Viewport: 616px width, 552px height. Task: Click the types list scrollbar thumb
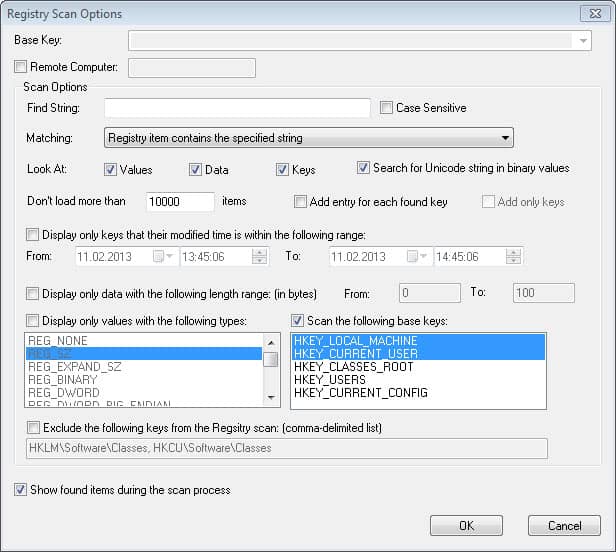[x=271, y=359]
